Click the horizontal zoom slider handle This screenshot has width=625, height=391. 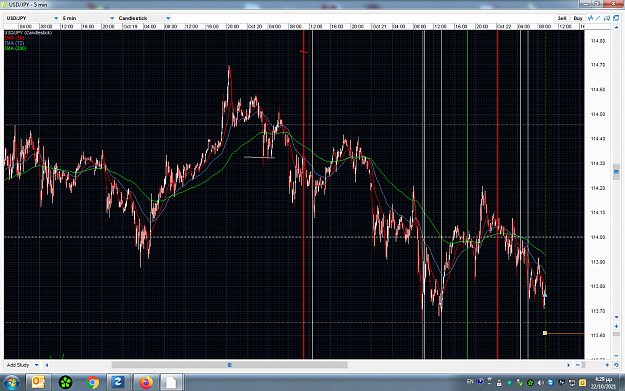coord(584,365)
